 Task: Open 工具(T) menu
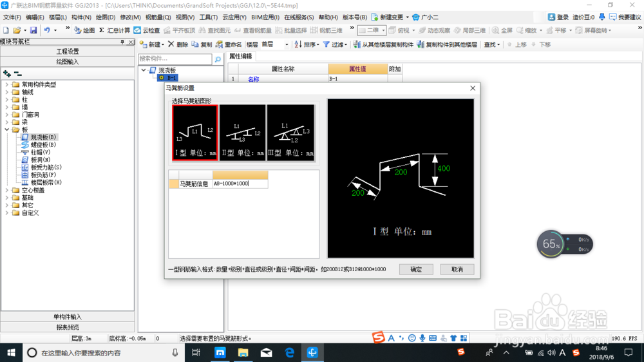point(208,17)
